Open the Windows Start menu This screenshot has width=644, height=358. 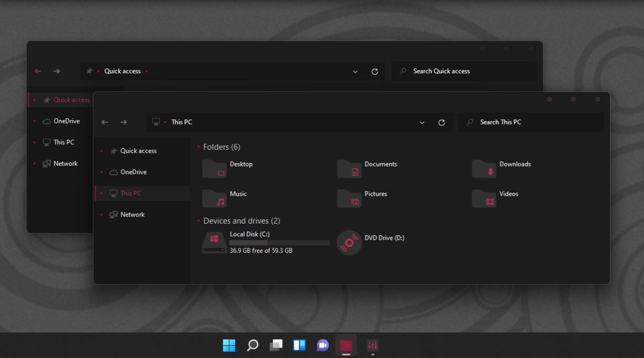click(229, 345)
